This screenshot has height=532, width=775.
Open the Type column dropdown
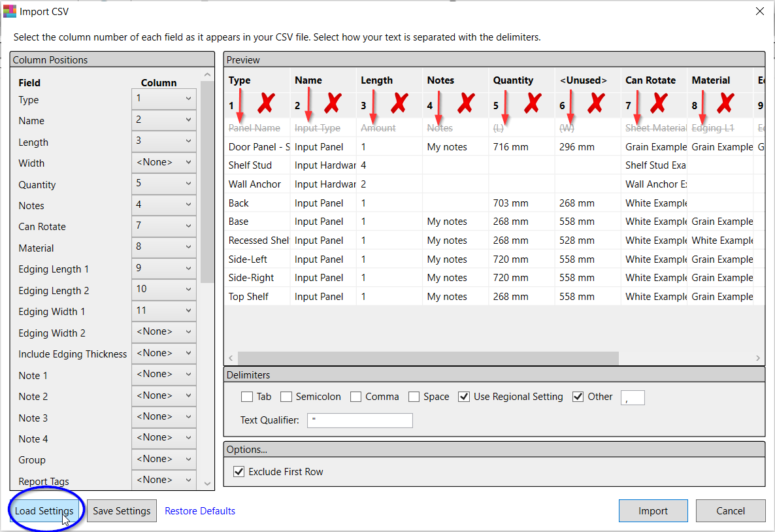(163, 99)
